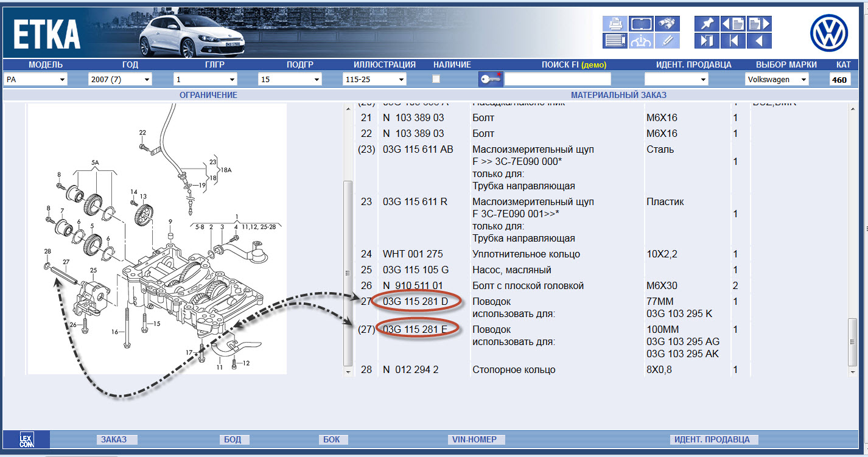Click the ЗАКАЗ button in bottom bar
This screenshot has height=457, width=868.
tap(114, 439)
